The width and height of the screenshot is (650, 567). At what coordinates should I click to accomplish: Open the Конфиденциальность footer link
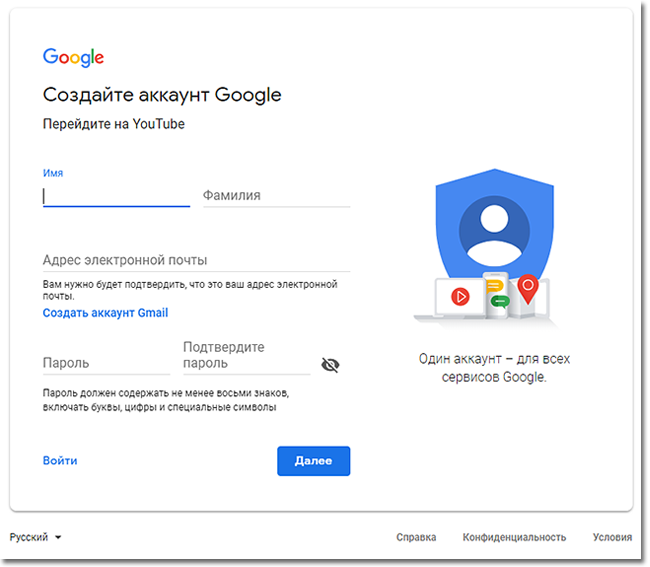[514, 537]
